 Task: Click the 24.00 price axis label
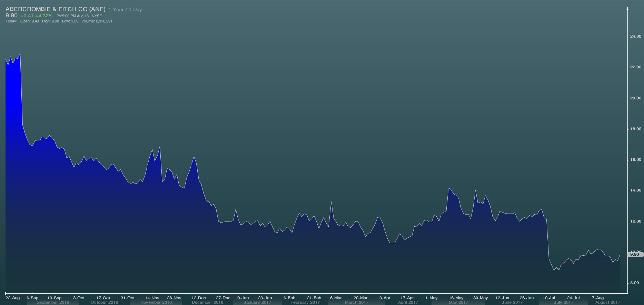636,36
